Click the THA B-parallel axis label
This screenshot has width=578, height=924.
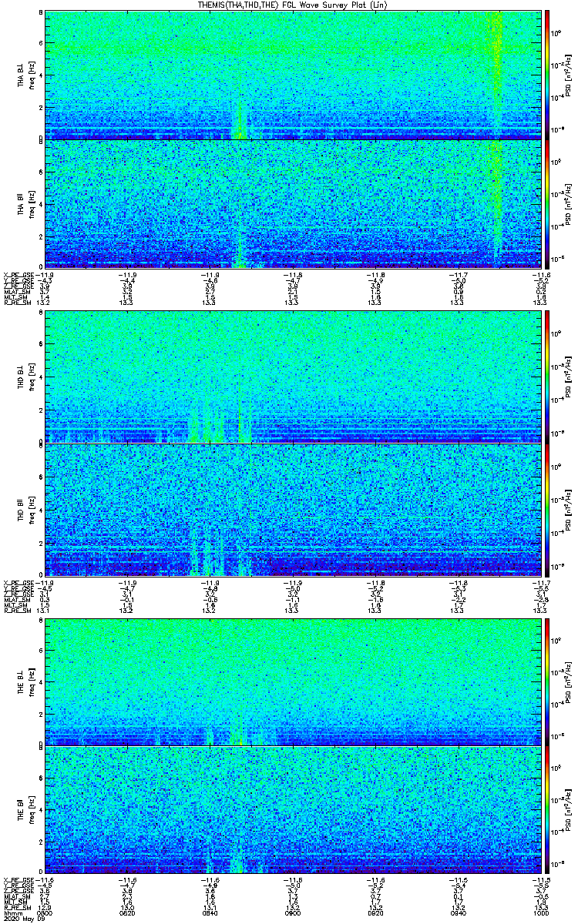pos(21,203)
